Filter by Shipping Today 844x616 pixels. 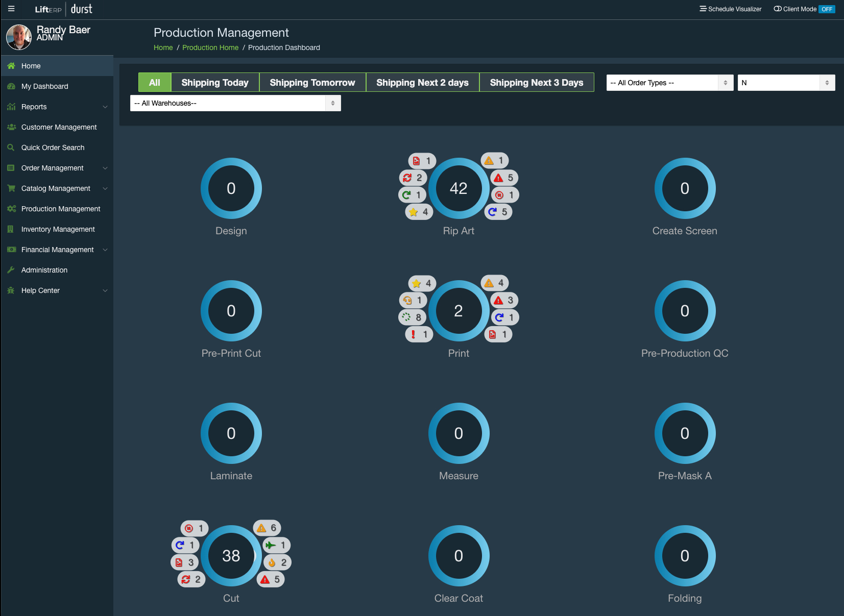point(215,82)
